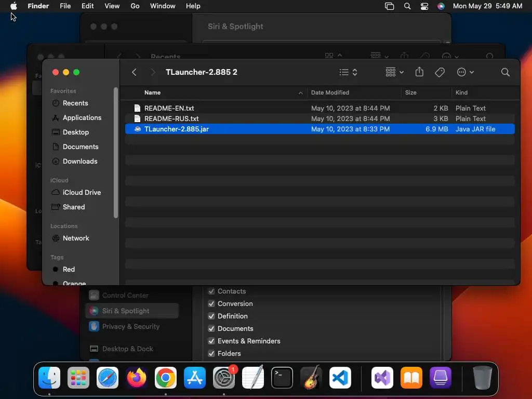Uncheck the Events & Reminders checkbox

tap(211, 341)
